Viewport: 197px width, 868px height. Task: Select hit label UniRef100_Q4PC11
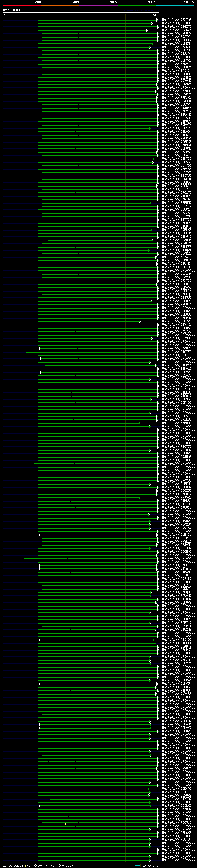(x=177, y=365)
